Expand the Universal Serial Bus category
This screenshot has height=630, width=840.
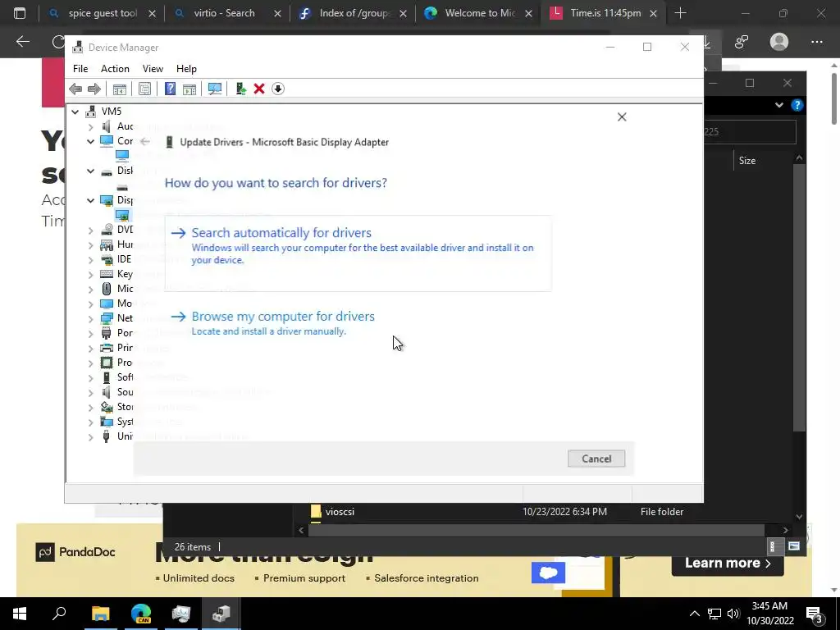pos(90,436)
